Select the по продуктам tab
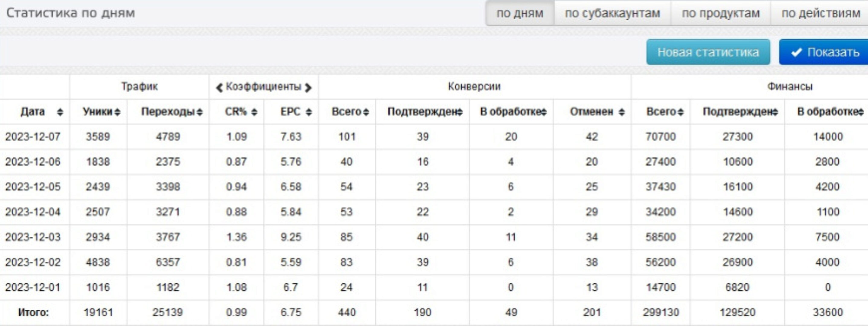Screen dimensions: 868x326 coord(721,13)
